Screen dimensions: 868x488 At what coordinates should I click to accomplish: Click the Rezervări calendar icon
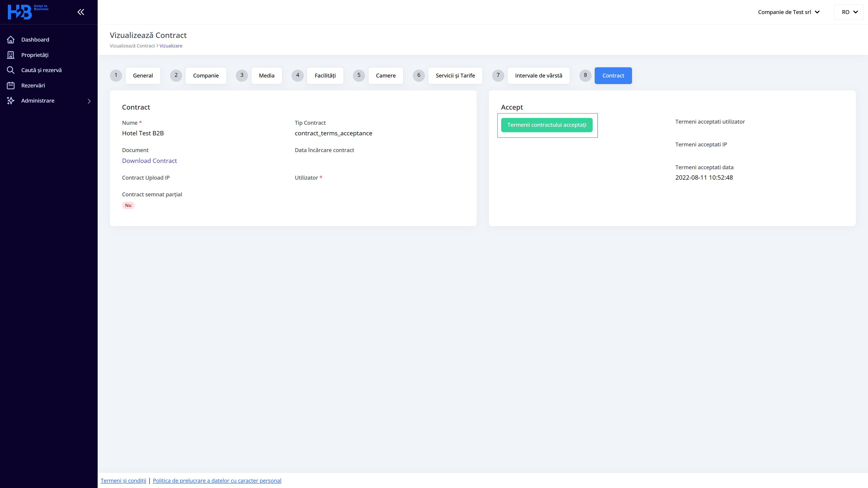coord(11,86)
